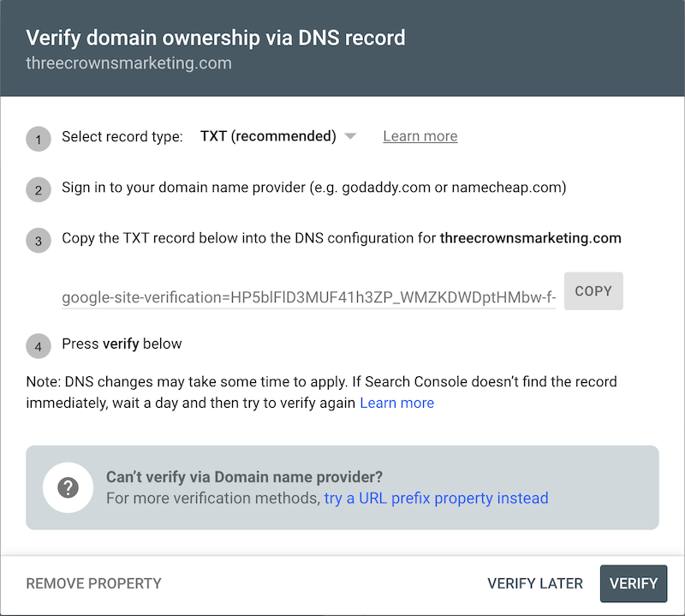
Task: Click the Press verify below instruction
Action: coord(122,344)
